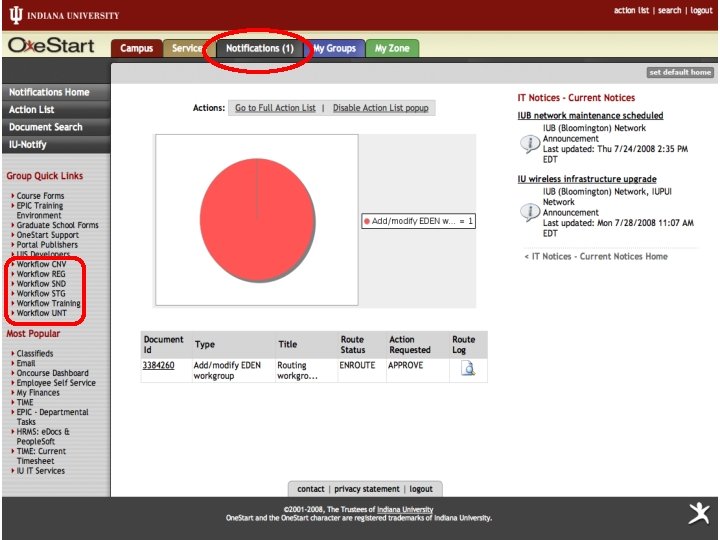This screenshot has height=540, width=720.
Task: Open the Campus tab
Action: click(136, 48)
